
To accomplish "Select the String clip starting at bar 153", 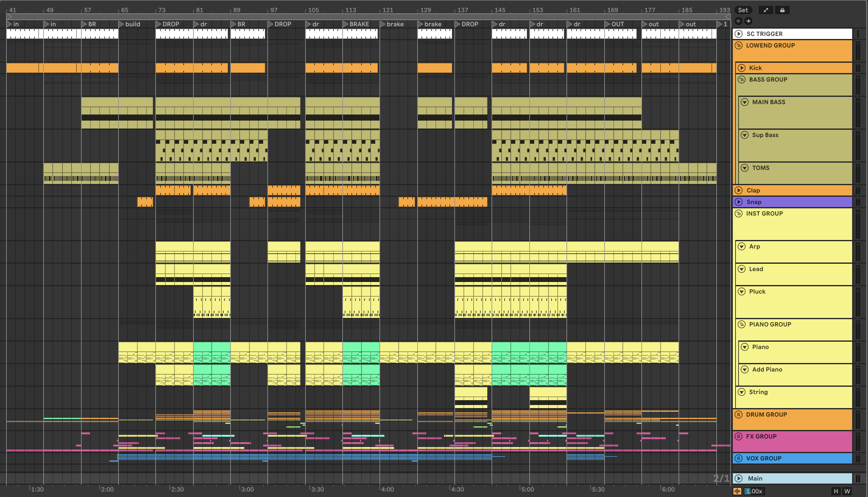I will [548, 397].
